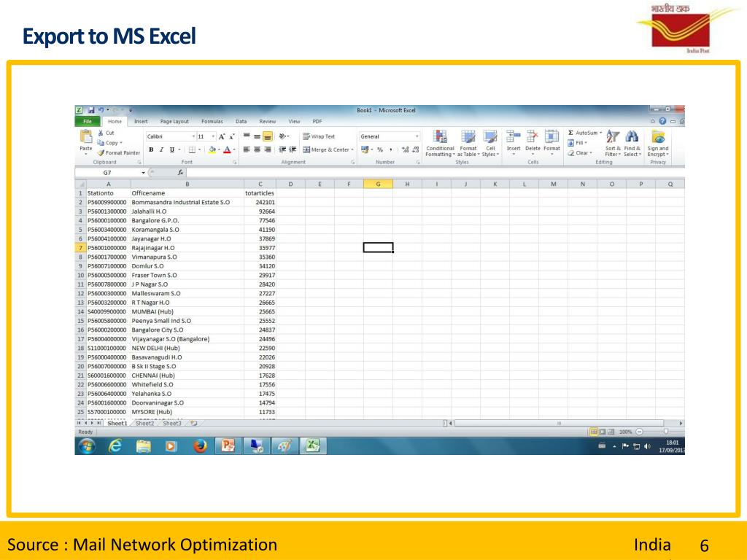
Task: Expand the Fill dropdown in Editing group
Action: point(586,143)
